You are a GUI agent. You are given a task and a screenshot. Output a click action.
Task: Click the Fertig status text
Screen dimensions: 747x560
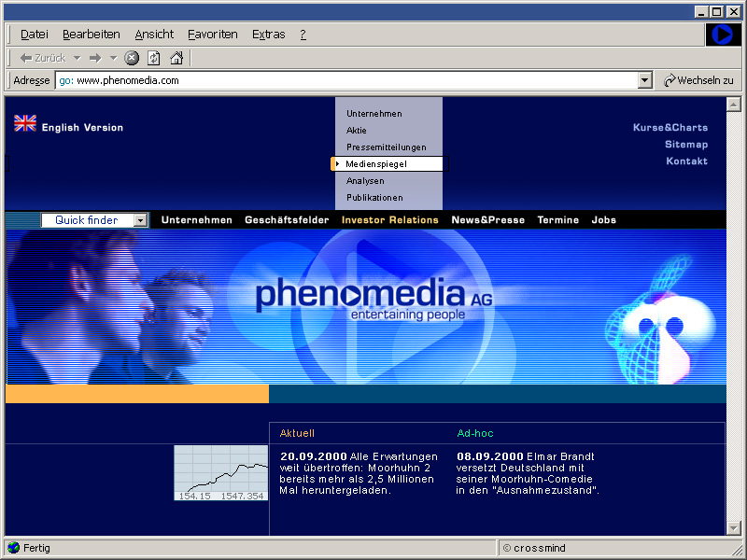[36, 548]
